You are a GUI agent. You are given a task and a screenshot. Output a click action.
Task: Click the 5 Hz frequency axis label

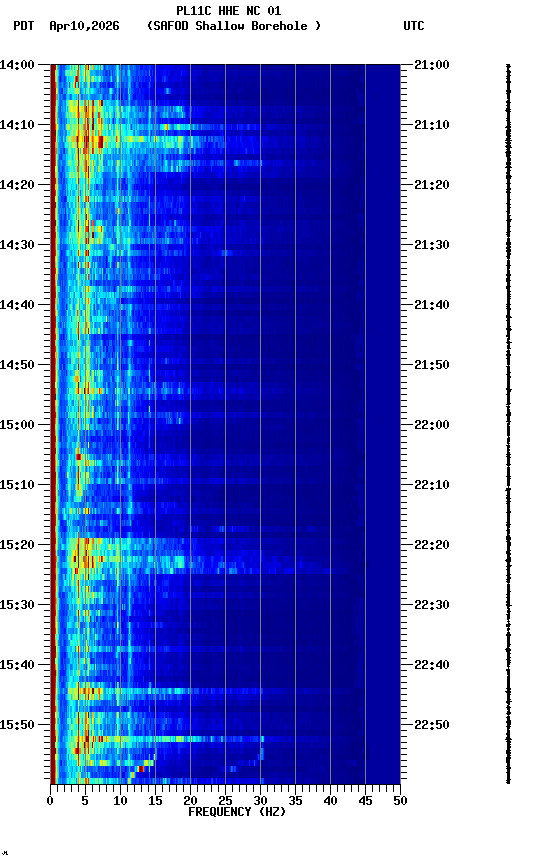[x=85, y=801]
